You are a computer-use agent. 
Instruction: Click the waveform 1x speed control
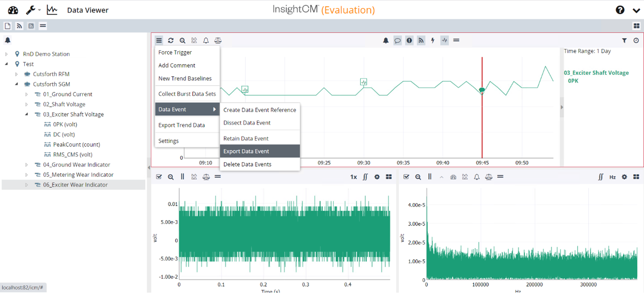click(x=354, y=177)
